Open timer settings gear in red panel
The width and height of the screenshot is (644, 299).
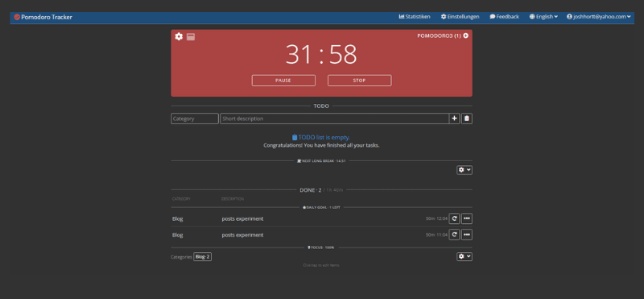coord(179,36)
